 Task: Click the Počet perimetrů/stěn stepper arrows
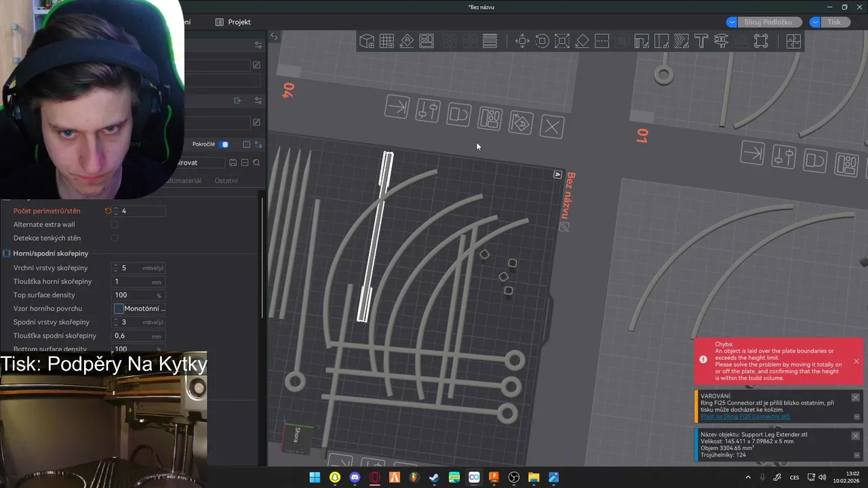tap(116, 211)
